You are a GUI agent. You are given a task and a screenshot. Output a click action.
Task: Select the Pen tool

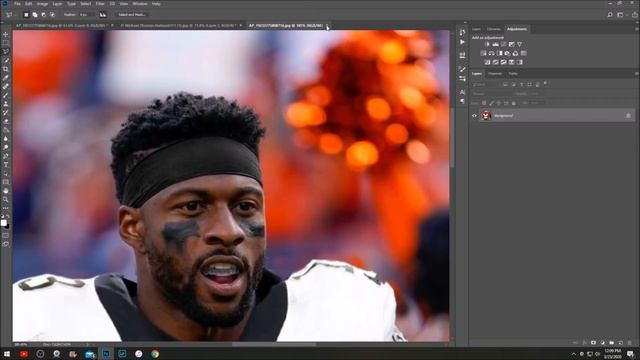tap(6, 156)
